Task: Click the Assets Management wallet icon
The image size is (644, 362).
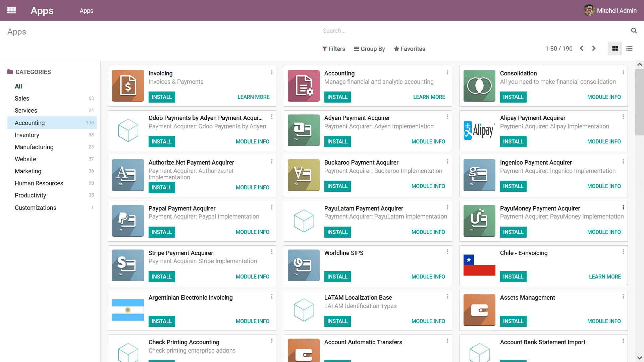Action: tap(479, 310)
